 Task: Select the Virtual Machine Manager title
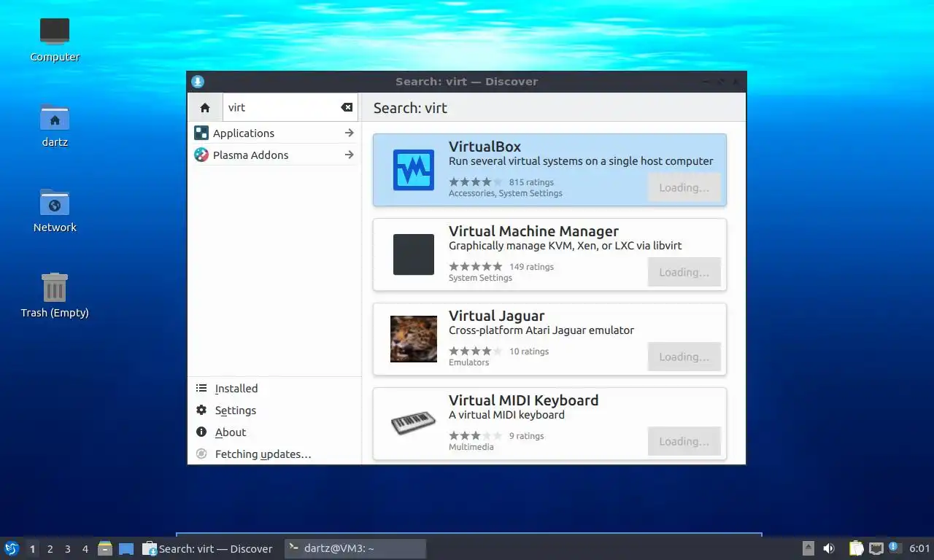pyautogui.click(x=533, y=231)
